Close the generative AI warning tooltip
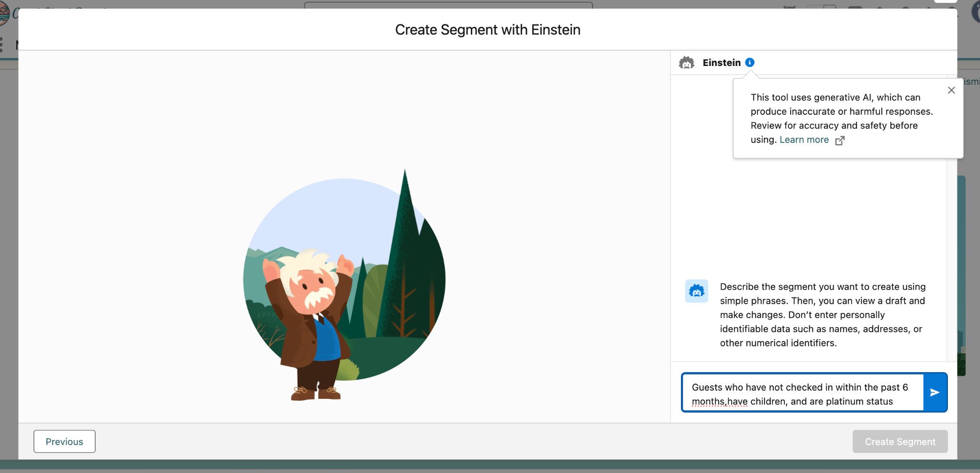This screenshot has height=473, width=980. point(951,90)
